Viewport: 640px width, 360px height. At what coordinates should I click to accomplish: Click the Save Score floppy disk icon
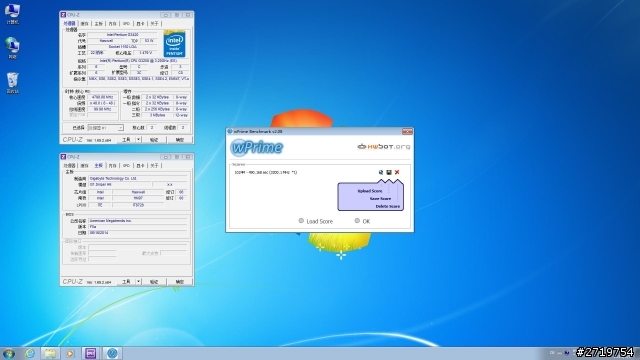[x=389, y=172]
